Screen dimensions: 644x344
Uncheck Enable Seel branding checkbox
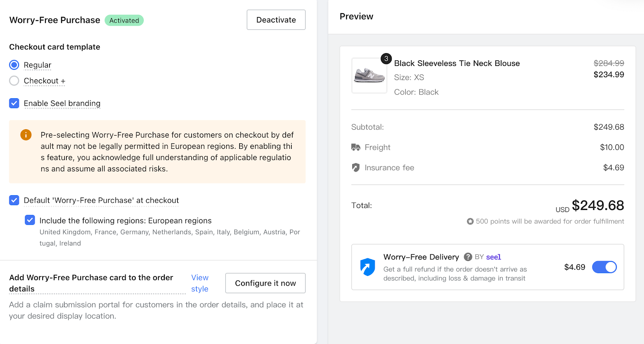click(14, 103)
